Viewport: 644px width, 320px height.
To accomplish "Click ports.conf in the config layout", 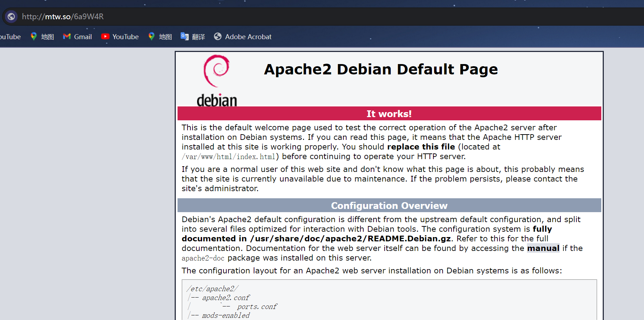I will [x=257, y=306].
